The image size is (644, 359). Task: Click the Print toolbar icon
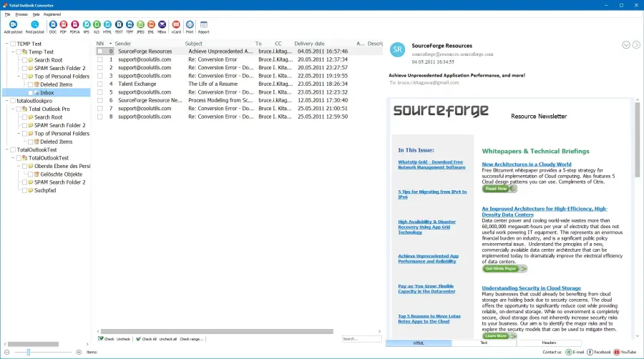190,25
